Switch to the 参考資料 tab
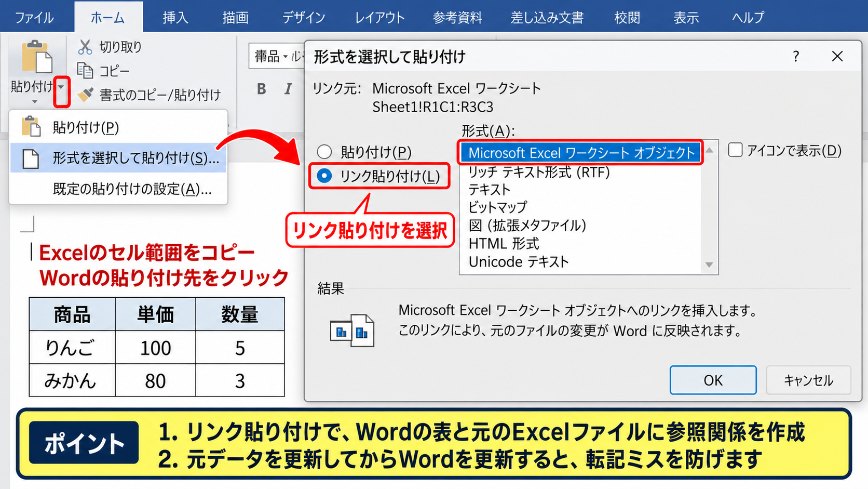Viewport: 868px width, 489px height. click(457, 17)
